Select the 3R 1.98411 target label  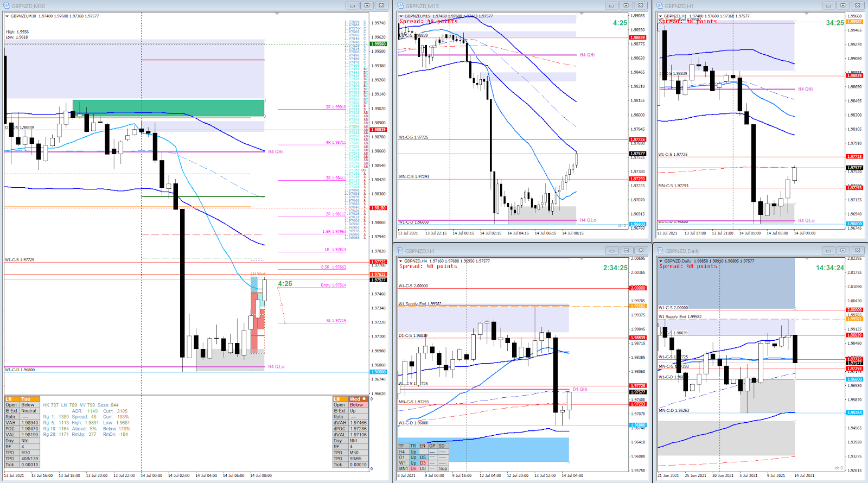(336, 178)
